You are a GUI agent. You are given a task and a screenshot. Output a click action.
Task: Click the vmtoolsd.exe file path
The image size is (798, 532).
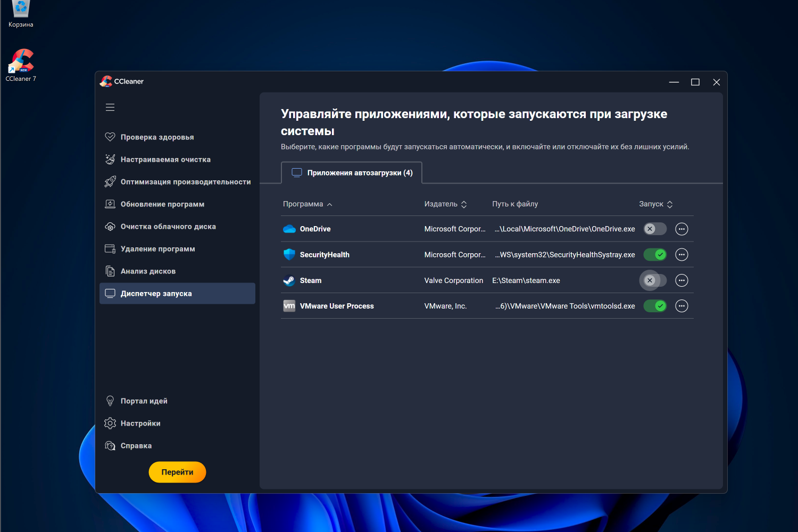(x=565, y=306)
